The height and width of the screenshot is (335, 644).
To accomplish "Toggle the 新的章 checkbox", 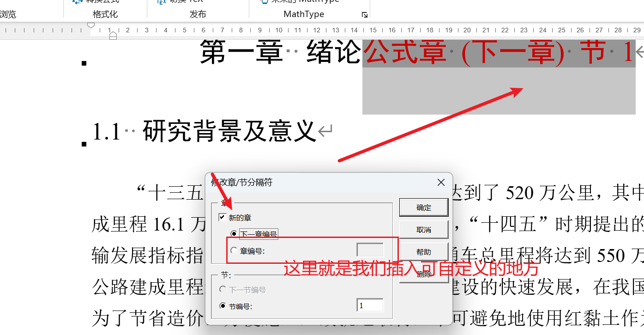I will [223, 217].
